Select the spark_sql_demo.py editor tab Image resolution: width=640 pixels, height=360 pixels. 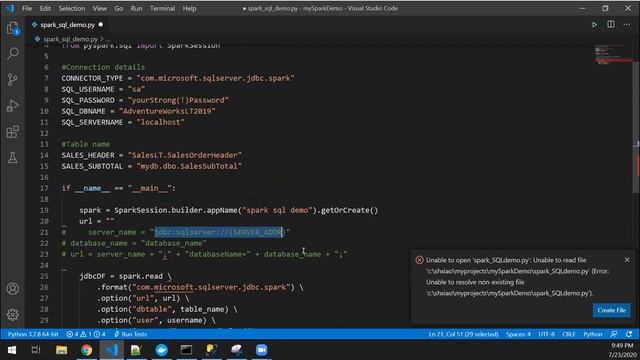point(67,25)
